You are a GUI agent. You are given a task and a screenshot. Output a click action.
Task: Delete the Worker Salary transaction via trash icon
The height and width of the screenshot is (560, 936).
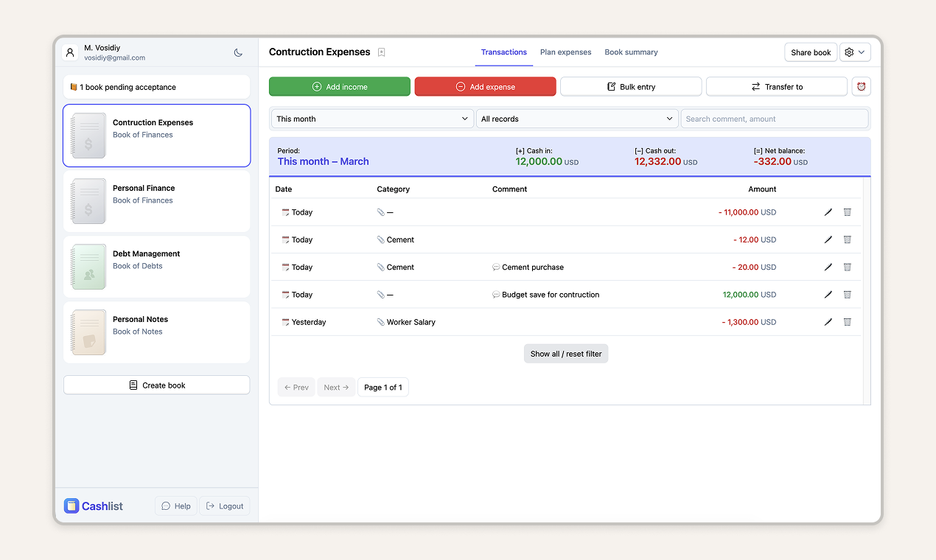[847, 322]
